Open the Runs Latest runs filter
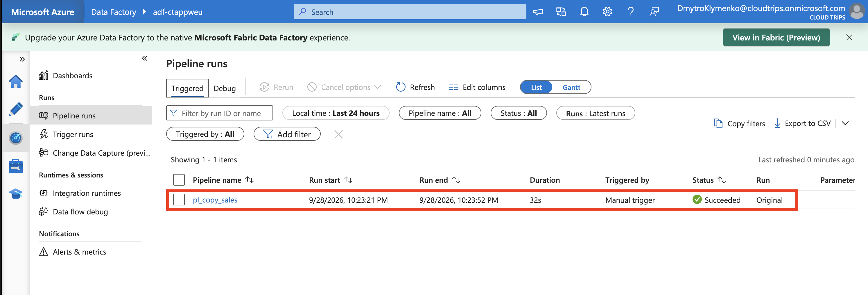Viewport: 868px width, 295px height. 596,113
